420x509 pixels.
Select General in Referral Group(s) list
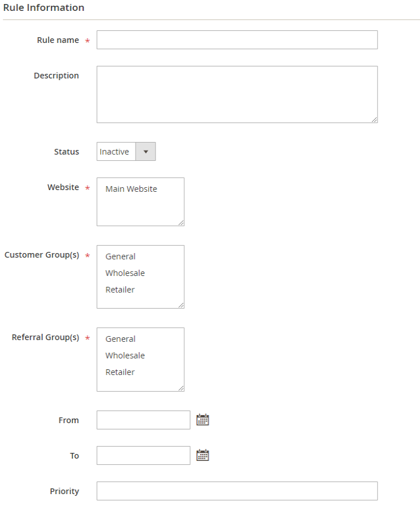tap(121, 339)
